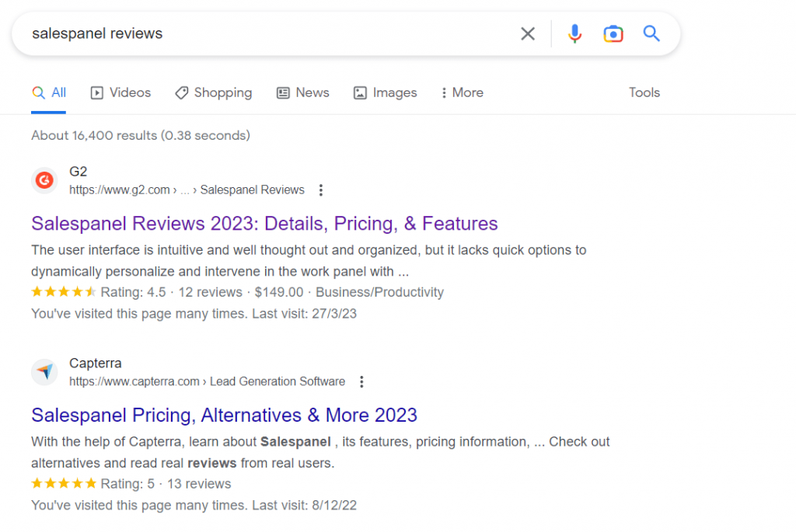The width and height of the screenshot is (796, 532).
Task: Switch to the Images tab
Action: (385, 92)
